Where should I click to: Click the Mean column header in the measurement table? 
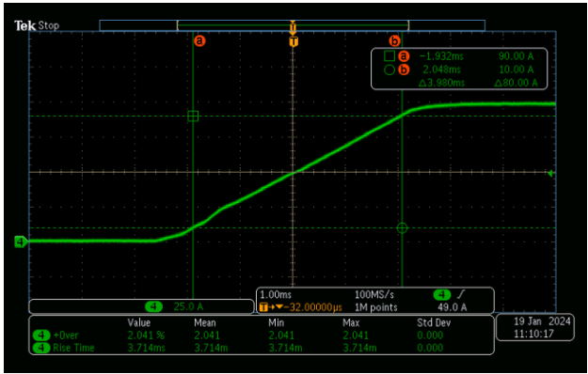click(205, 322)
